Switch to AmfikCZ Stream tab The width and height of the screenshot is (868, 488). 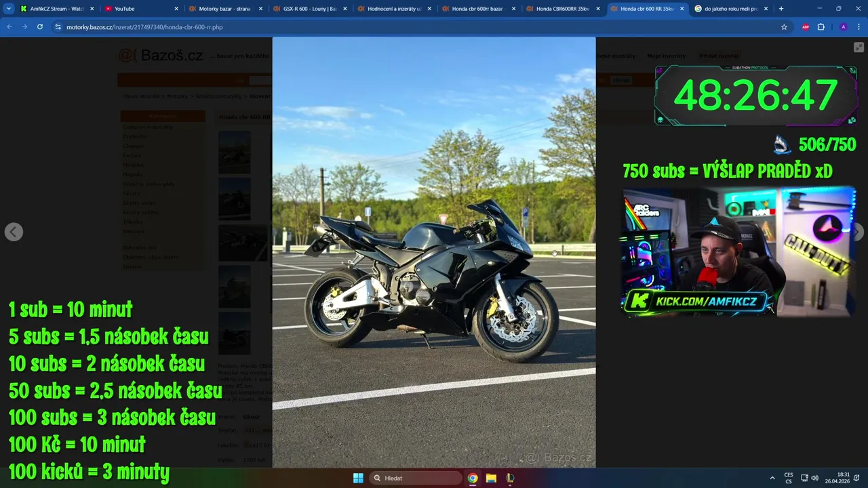(57, 9)
